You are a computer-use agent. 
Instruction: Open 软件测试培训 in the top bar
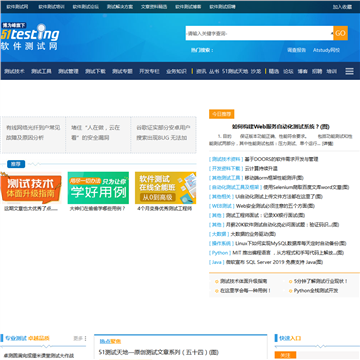coord(51,7)
